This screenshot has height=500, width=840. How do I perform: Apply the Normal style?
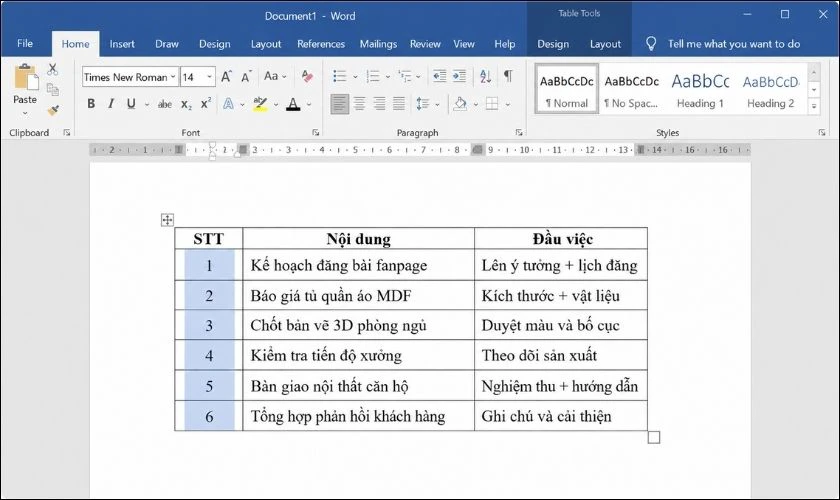pyautogui.click(x=566, y=89)
